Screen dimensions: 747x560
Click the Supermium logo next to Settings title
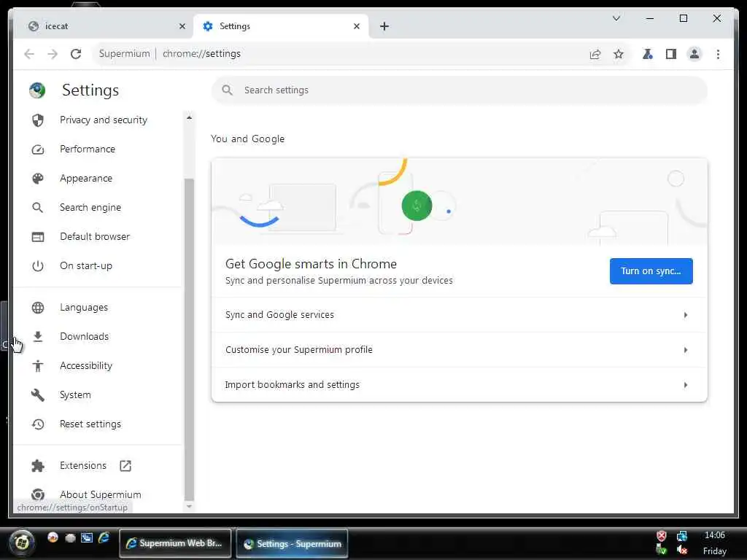pos(37,90)
